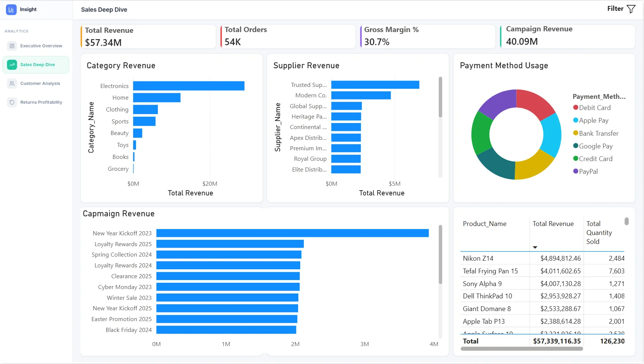
Task: Select PayPal legend swatch
Action: pyautogui.click(x=575, y=171)
